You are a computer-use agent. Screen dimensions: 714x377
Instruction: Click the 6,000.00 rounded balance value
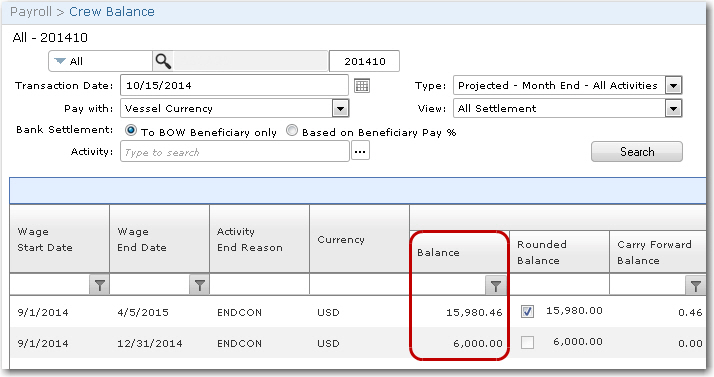[578, 342]
